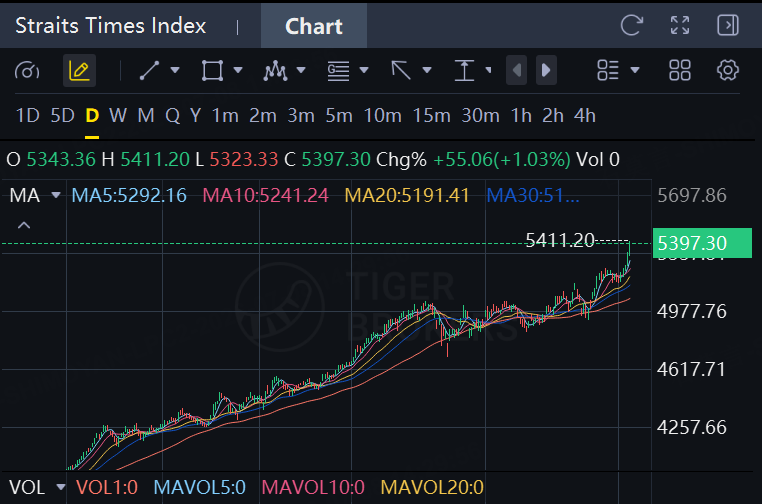Screen dimensions: 762x504
Task: Click the 5411.20 high price marker
Action: point(560,240)
